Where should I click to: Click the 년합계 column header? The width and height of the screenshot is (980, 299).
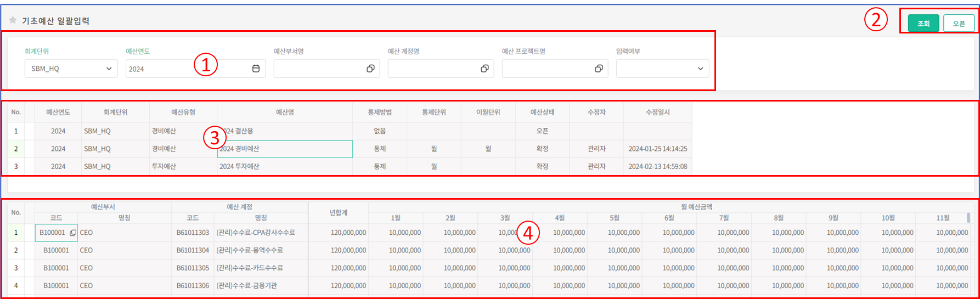(338, 212)
